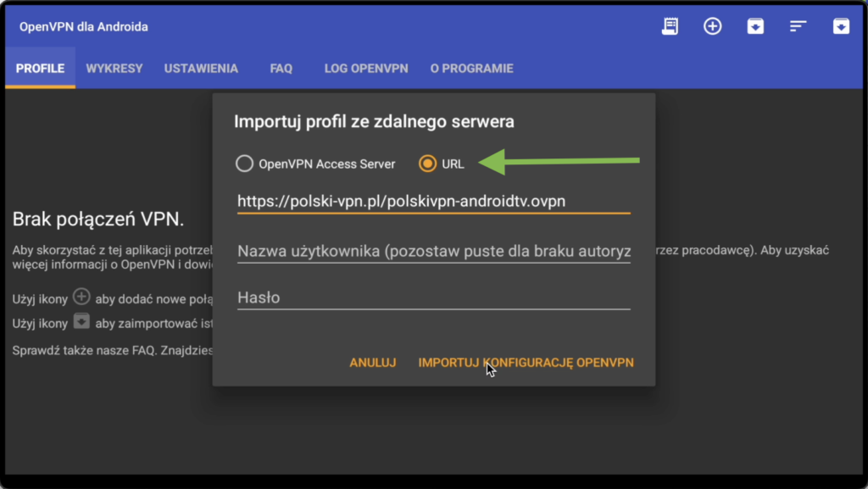
Task: Click the Nazwa użytkownika input field
Action: pos(433,251)
